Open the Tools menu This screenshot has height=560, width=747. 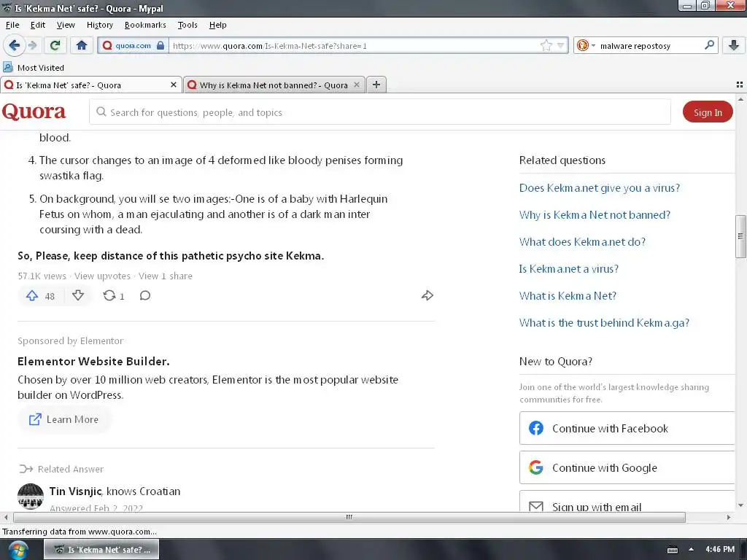[x=187, y=25]
